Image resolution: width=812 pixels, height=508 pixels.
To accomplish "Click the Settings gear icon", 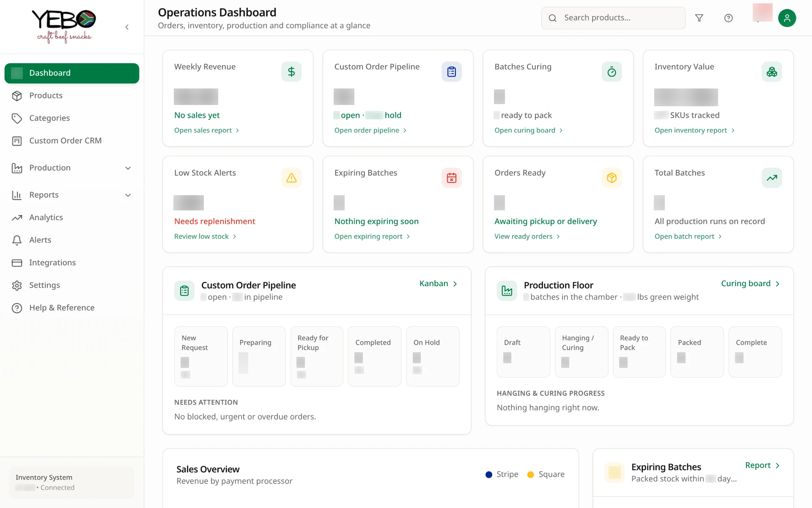I will [17, 285].
